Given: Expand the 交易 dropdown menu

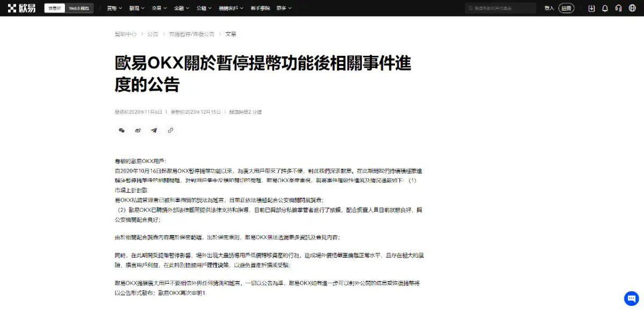Looking at the screenshot, I should coord(159,8).
